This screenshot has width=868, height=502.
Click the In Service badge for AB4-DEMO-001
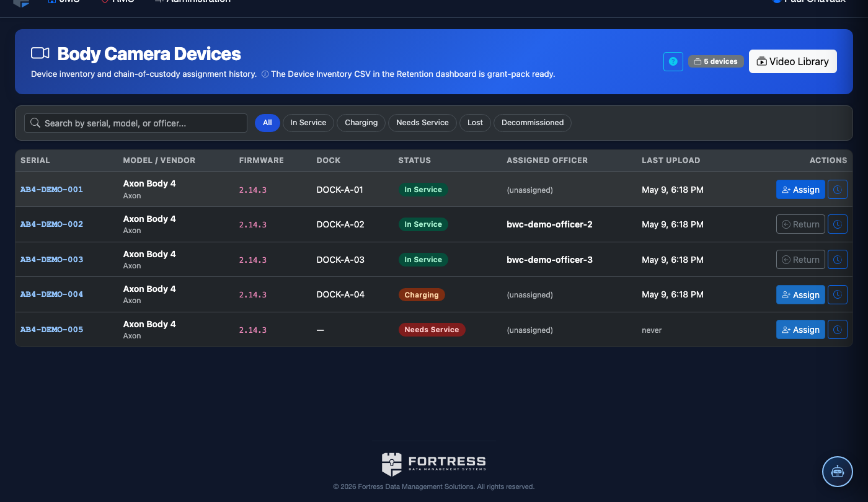point(423,190)
